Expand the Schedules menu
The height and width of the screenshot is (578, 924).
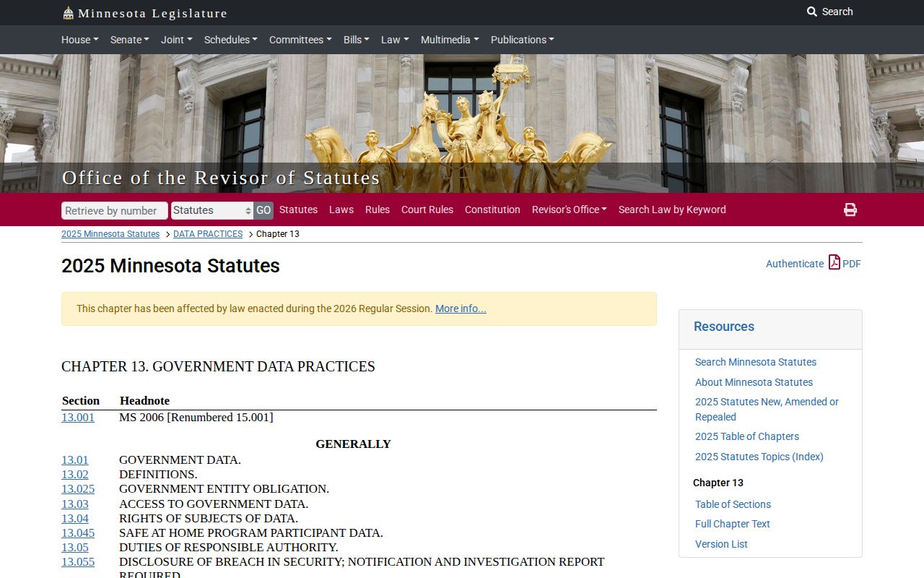point(230,40)
